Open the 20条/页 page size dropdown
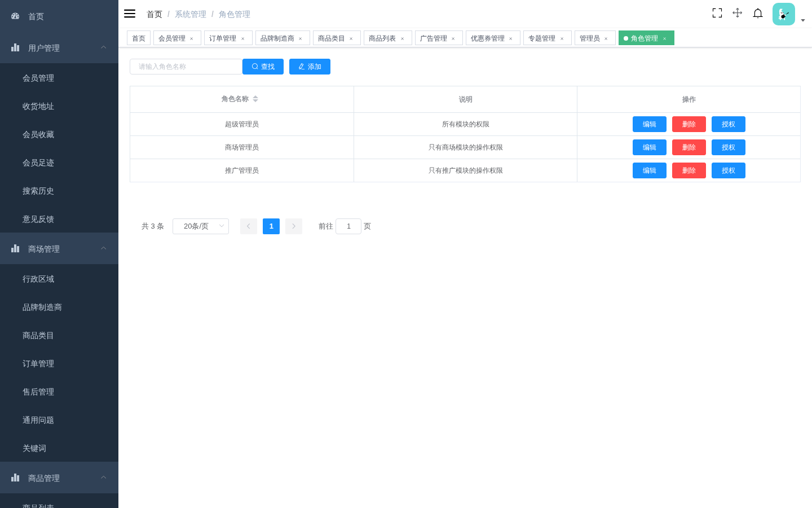Viewport: 812px width, 508px height. (201, 226)
